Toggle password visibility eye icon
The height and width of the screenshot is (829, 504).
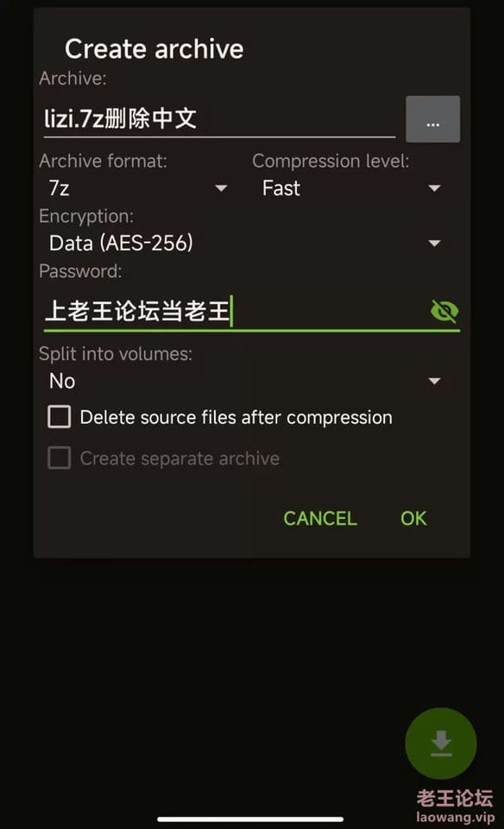(x=444, y=311)
